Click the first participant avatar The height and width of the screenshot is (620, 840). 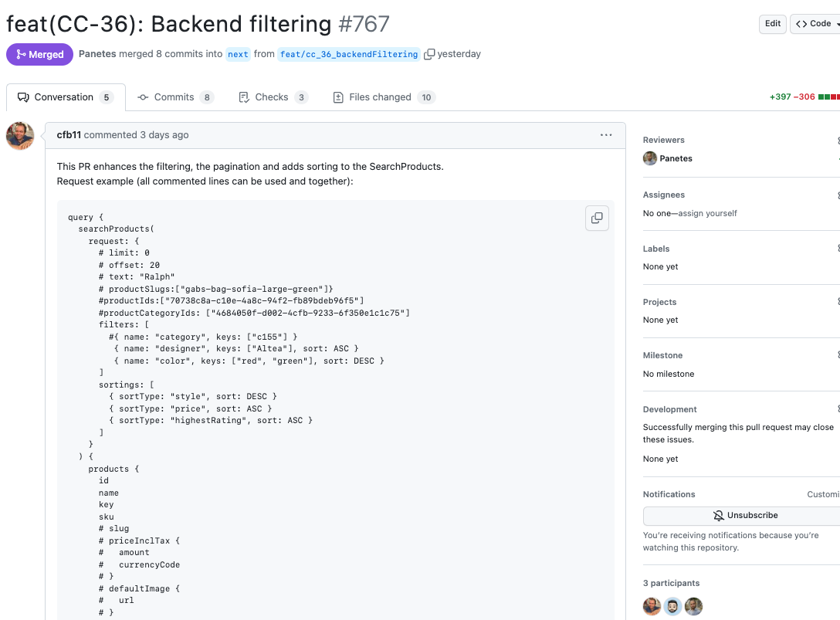pos(652,606)
